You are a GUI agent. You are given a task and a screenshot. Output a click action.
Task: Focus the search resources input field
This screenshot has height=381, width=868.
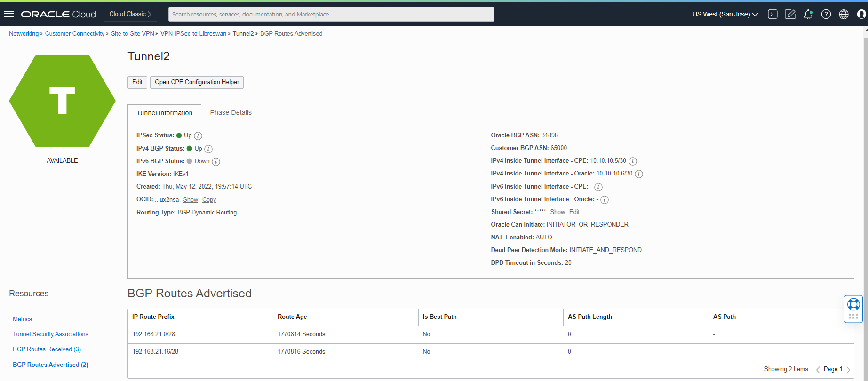click(331, 14)
